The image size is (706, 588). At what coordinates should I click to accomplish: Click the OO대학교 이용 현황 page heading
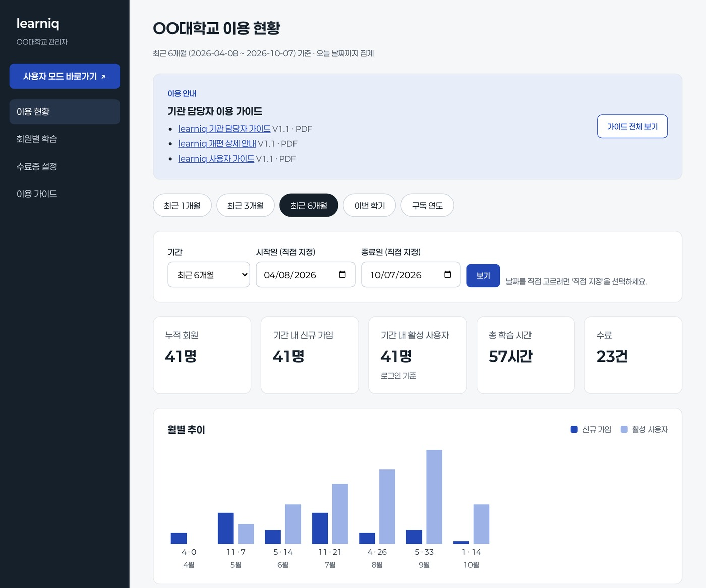pyautogui.click(x=216, y=28)
